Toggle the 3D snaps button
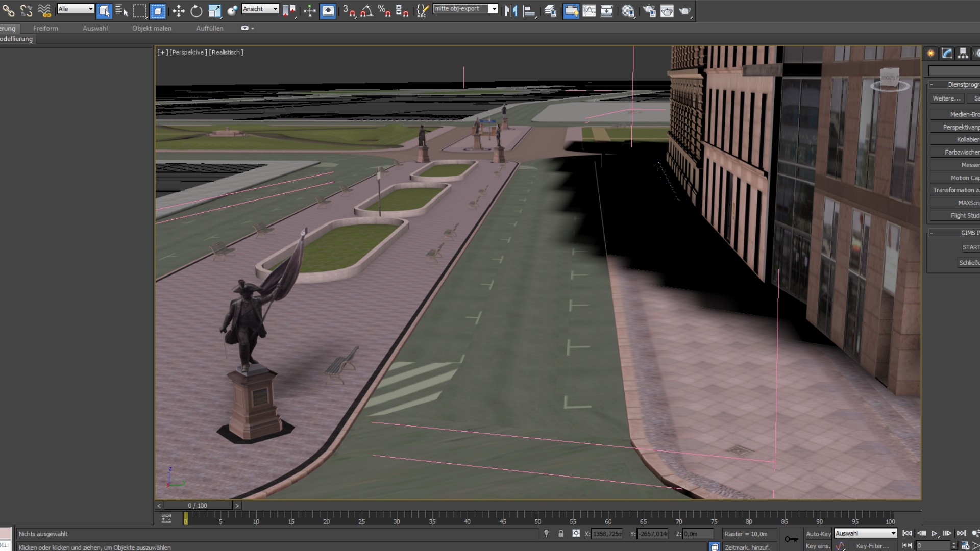Image resolution: width=980 pixels, height=551 pixels. click(349, 11)
